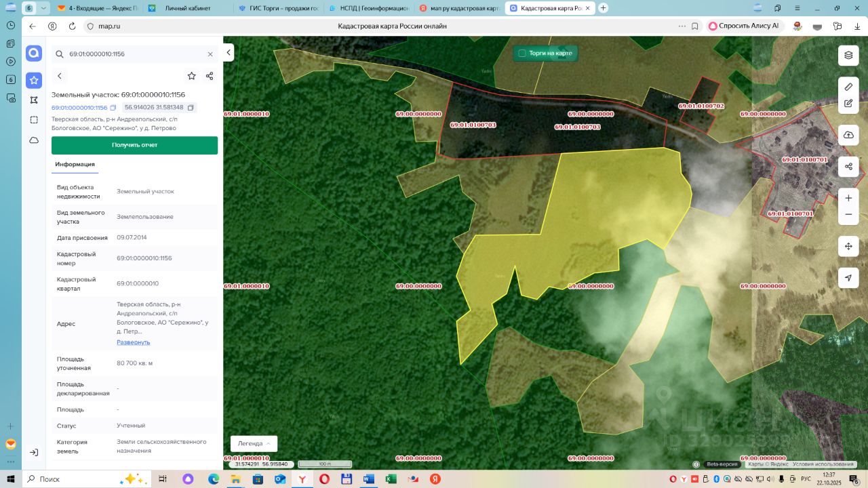
Task: Collapse the left information panel
Action: [x=229, y=52]
